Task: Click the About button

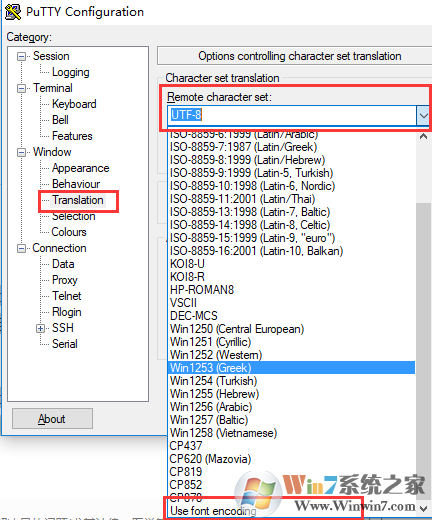Action: 52,419
